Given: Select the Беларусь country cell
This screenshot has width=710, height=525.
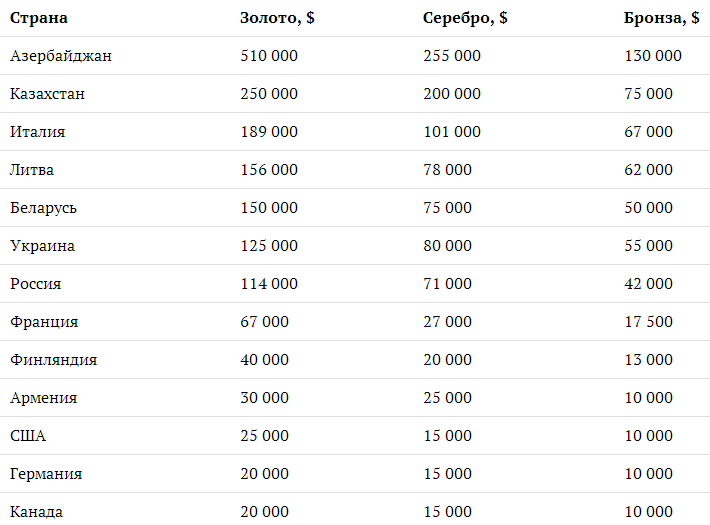Looking at the screenshot, I should coord(43,208).
